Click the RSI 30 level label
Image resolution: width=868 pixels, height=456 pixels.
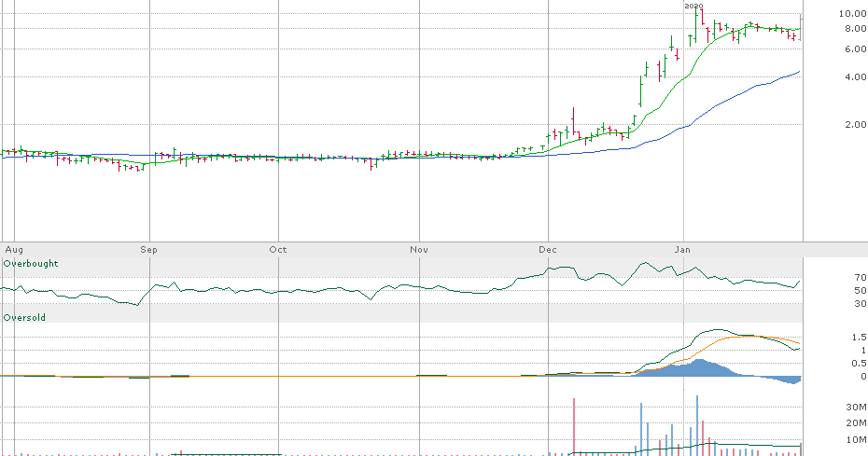(861, 303)
